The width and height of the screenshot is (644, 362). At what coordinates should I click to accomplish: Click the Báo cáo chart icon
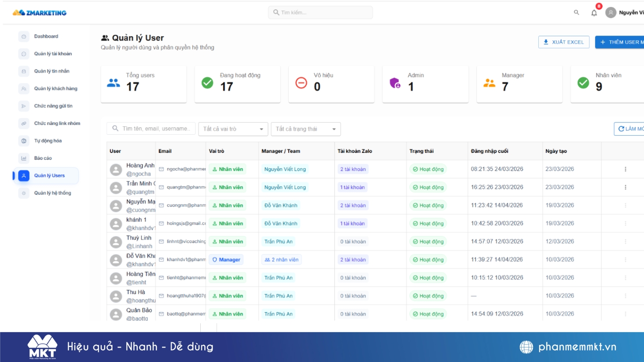pyautogui.click(x=24, y=158)
